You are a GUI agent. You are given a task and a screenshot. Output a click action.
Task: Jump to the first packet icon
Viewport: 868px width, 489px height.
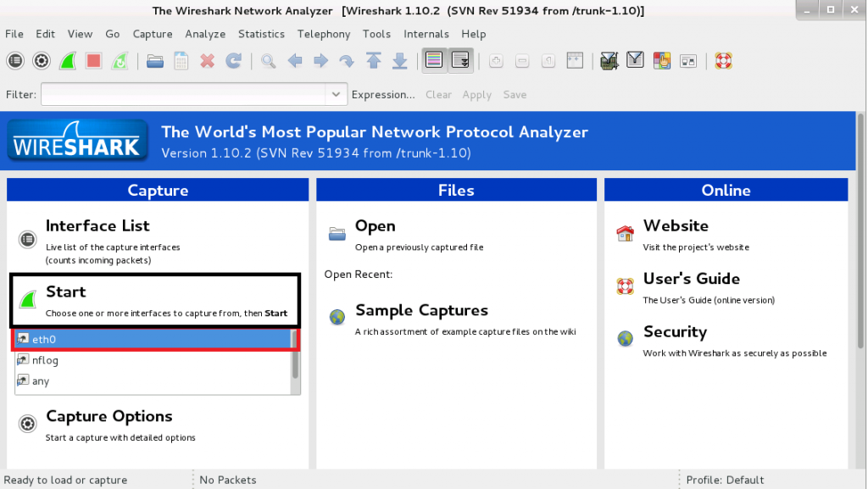pos(374,60)
